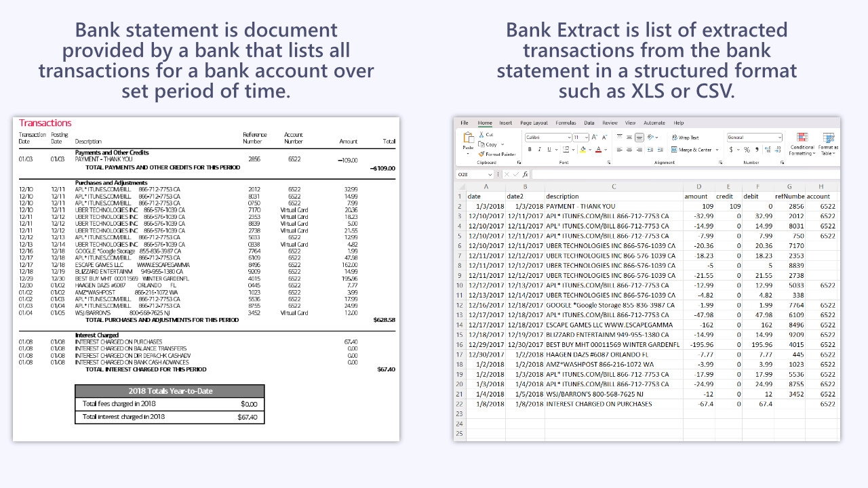Image resolution: width=868 pixels, height=488 pixels.
Task: Click the Accounting dollar format icon
Action: tap(731, 150)
